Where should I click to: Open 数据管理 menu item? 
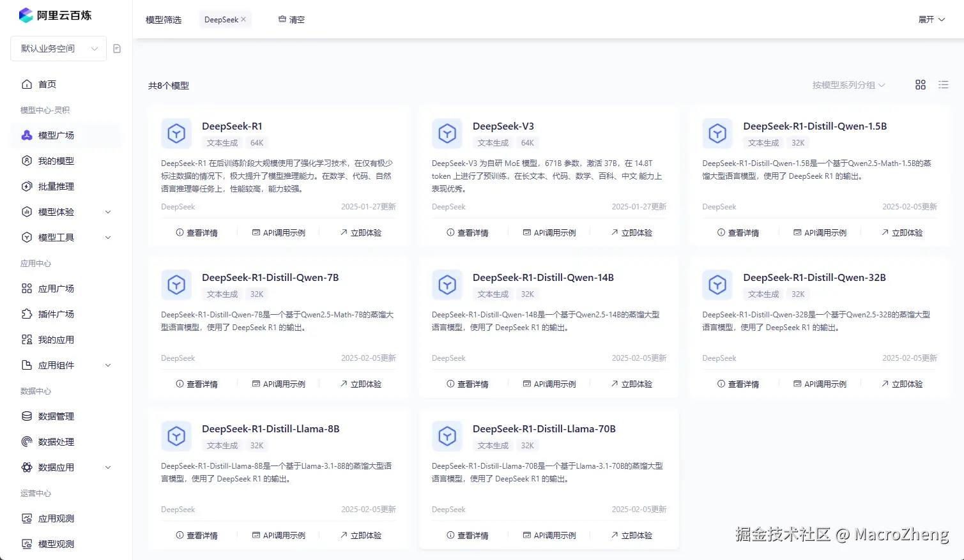point(66,416)
